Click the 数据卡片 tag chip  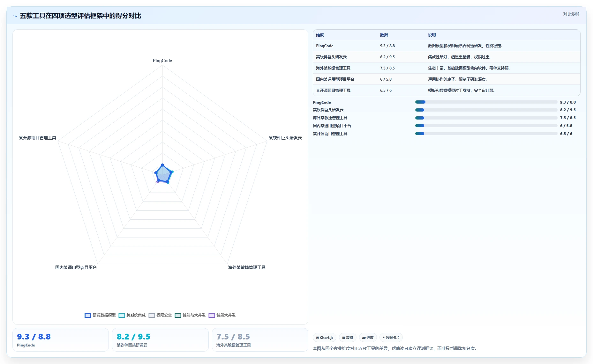pos(391,338)
